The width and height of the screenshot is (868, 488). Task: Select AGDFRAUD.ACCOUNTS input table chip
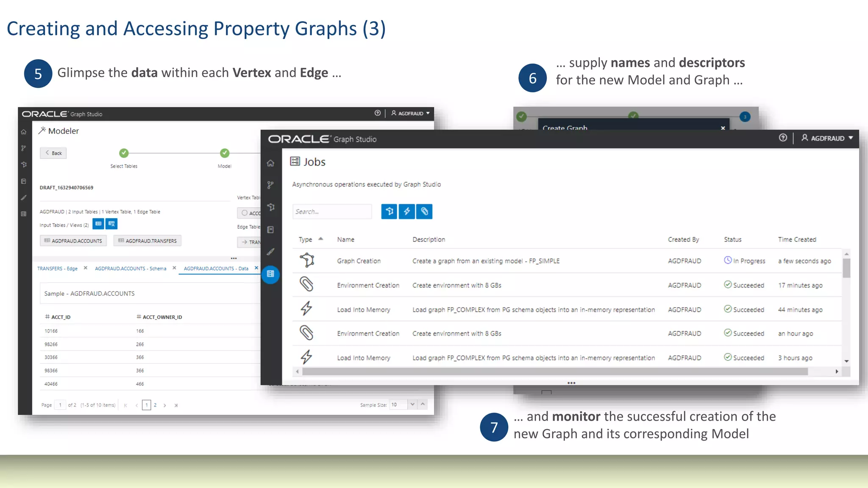coord(73,241)
